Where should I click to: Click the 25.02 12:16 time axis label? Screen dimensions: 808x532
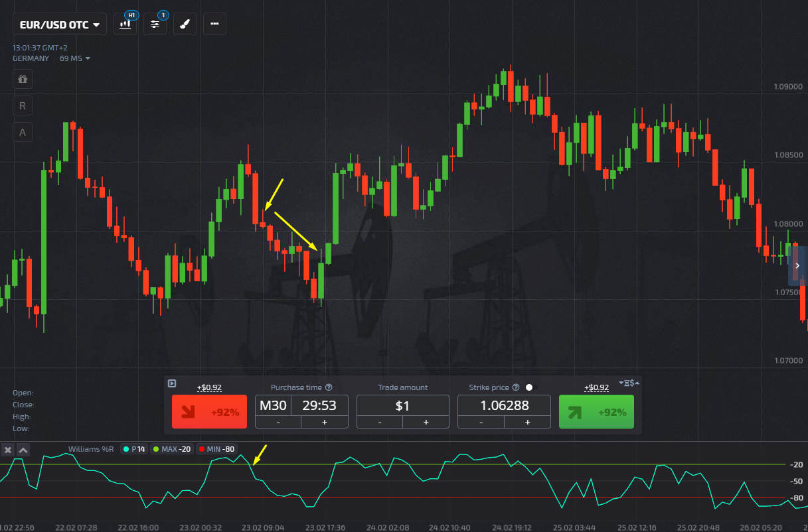(x=637, y=527)
